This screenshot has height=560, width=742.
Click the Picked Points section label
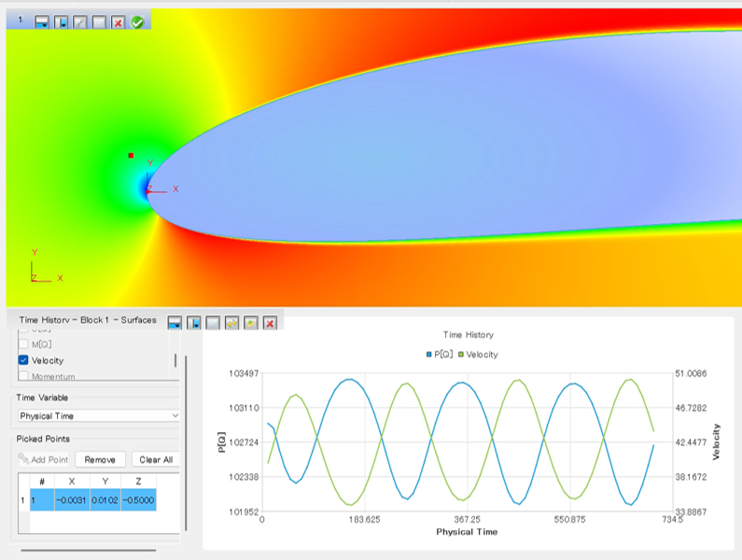[x=43, y=439]
